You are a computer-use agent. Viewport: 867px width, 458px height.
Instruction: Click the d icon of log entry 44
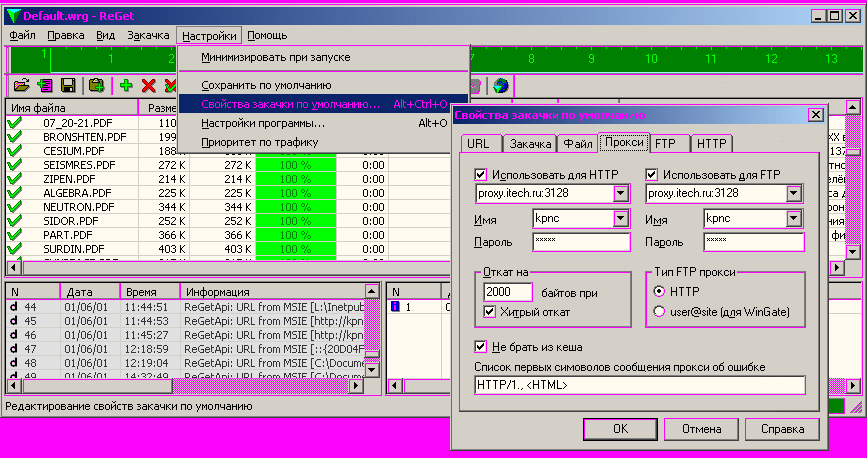[x=14, y=307]
